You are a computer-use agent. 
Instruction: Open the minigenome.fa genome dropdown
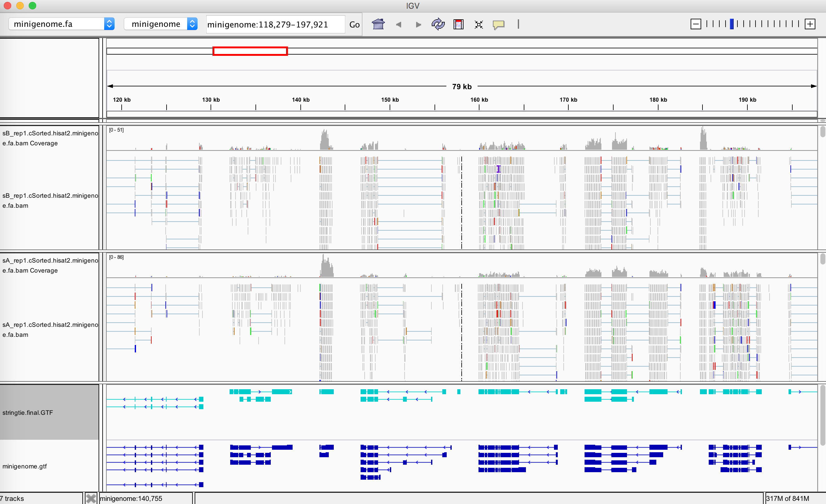(61, 24)
